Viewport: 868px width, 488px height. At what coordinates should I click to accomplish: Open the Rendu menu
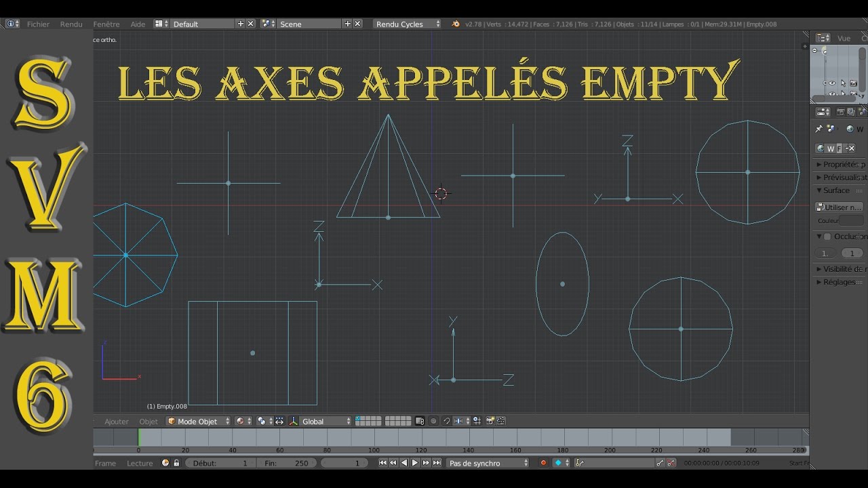[71, 24]
